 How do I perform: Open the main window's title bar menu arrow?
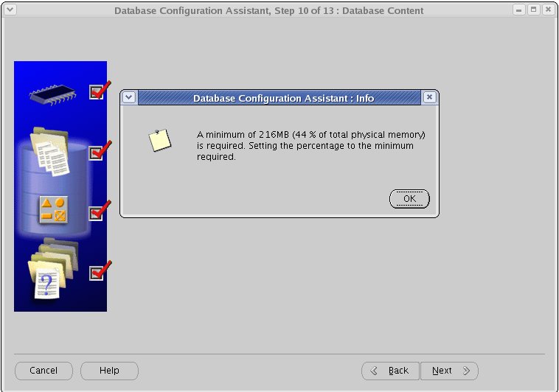coord(10,10)
